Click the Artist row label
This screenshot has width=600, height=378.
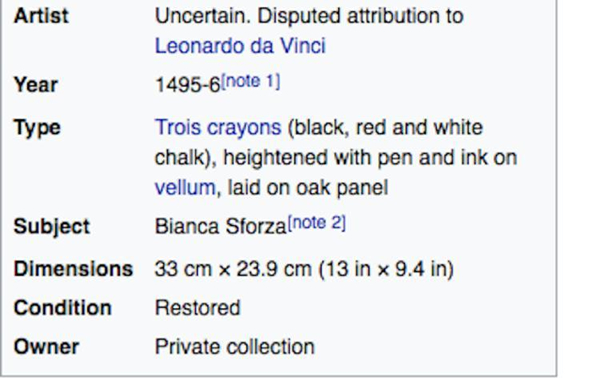pyautogui.click(x=41, y=16)
